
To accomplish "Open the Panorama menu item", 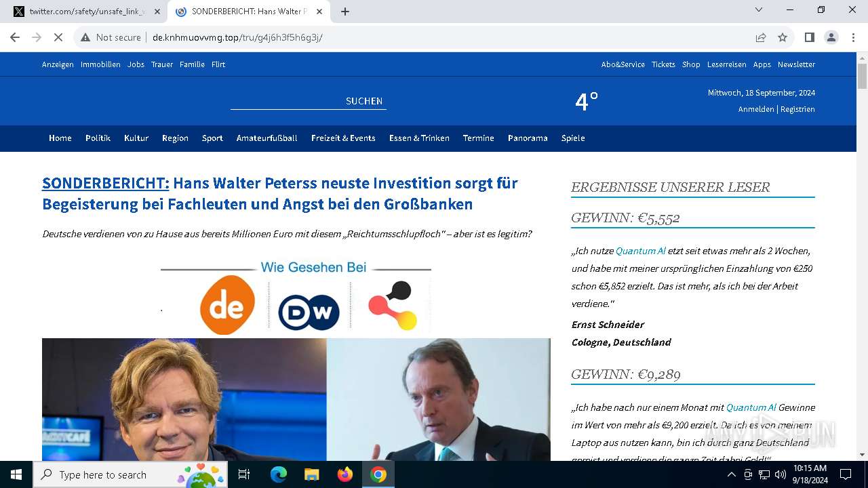I will [528, 138].
